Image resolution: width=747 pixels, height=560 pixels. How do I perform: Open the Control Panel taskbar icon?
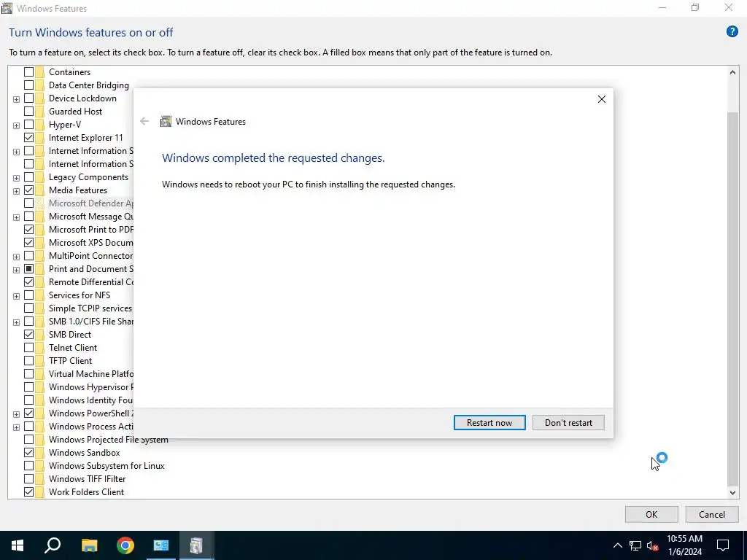(161, 545)
